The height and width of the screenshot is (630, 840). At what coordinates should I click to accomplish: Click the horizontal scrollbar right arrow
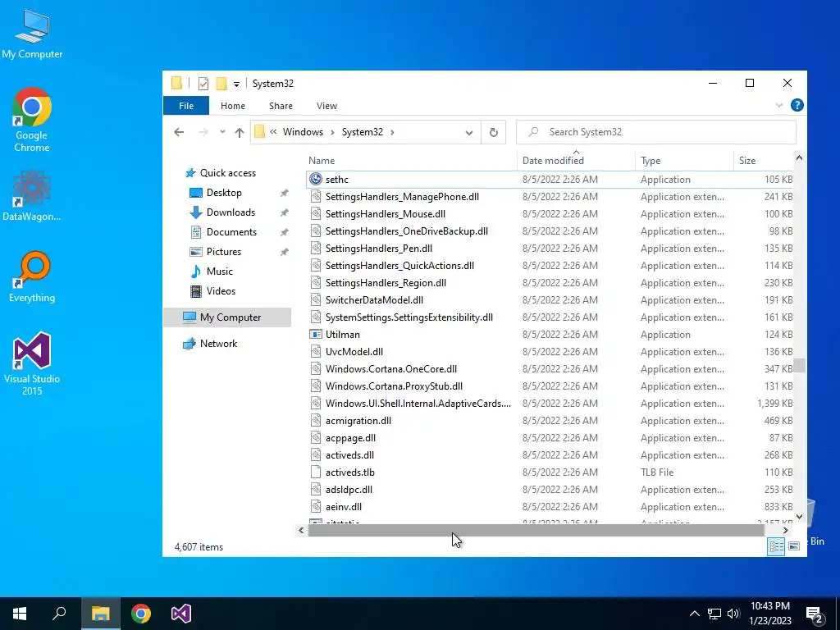coord(785,531)
